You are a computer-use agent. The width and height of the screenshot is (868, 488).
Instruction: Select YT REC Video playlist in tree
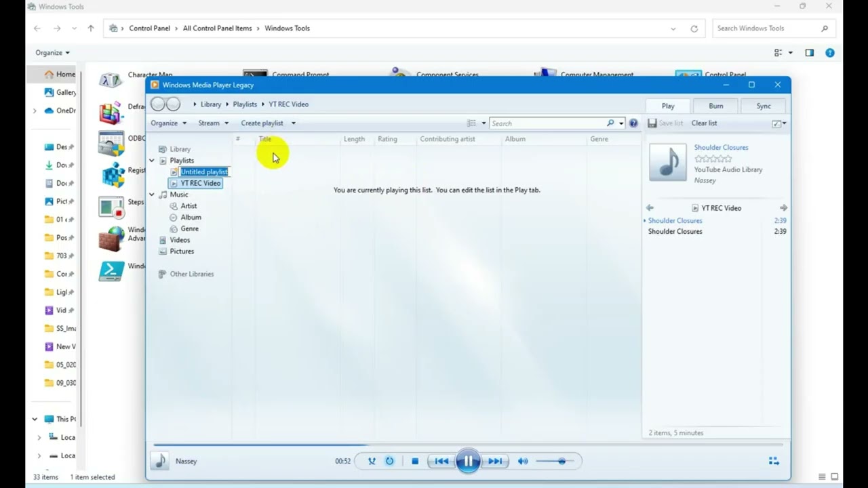201,183
